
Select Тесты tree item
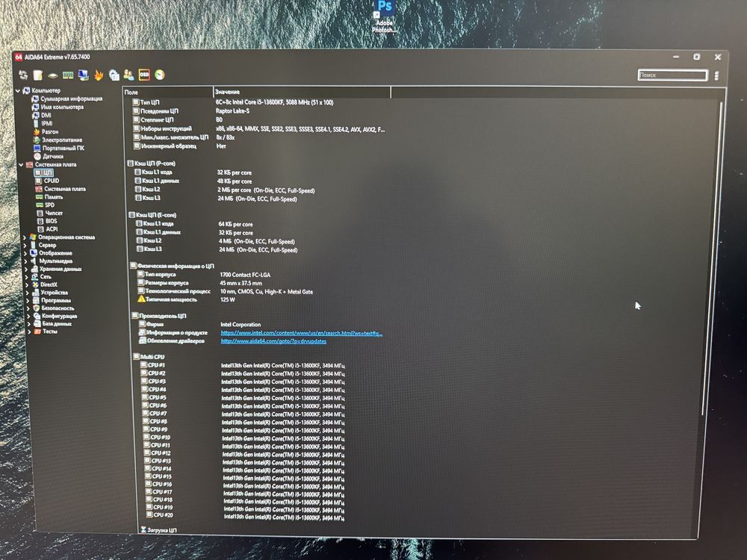(x=46, y=332)
